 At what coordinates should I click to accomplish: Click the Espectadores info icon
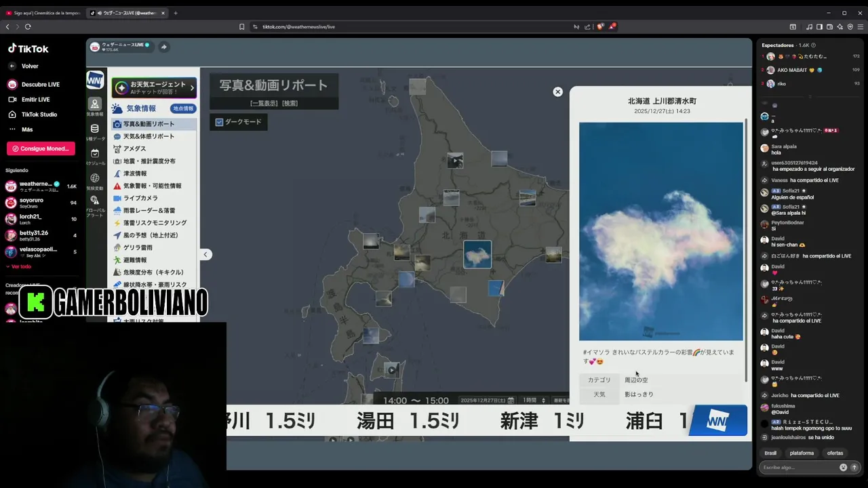pyautogui.click(x=814, y=45)
